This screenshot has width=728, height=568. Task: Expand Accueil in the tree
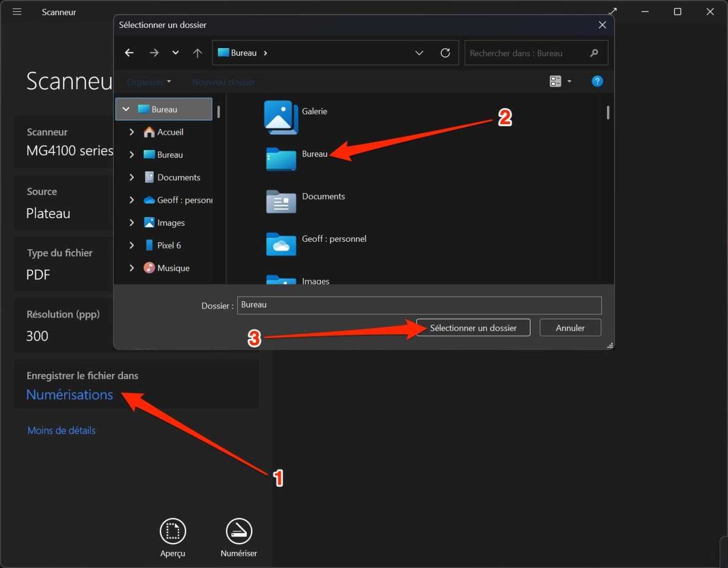click(x=132, y=132)
